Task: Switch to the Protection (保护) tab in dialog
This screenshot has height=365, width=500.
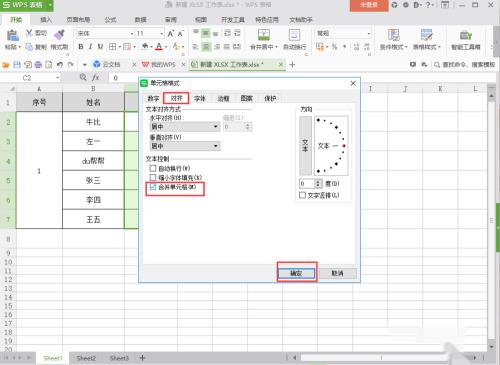Action: coord(270,98)
